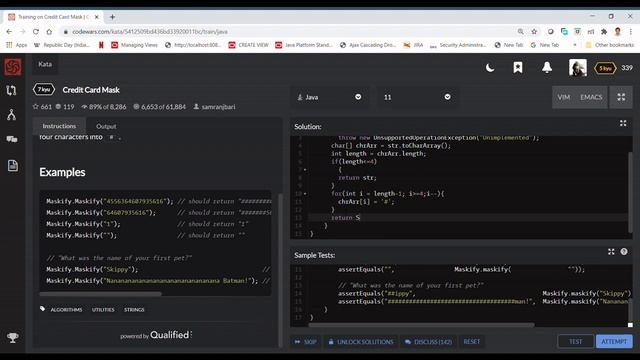Viewport: 640px width, 360px height.
Task: Click the '89% of 8,286' satisfaction stat
Action: 104,107
